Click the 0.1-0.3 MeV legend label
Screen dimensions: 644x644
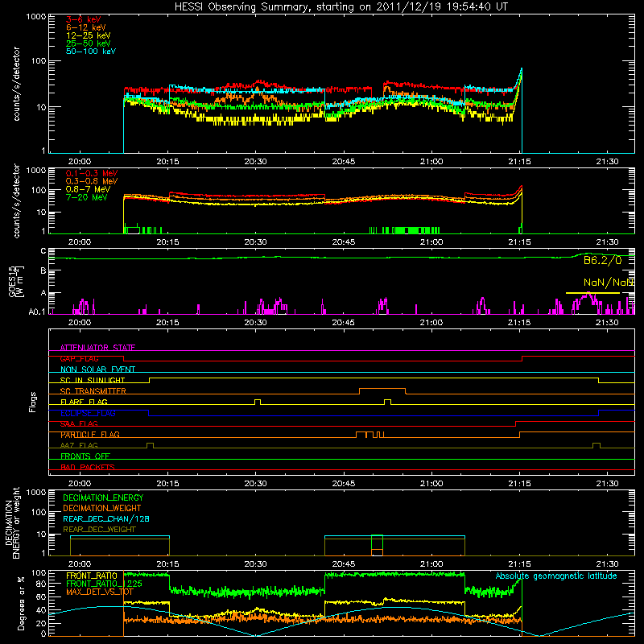click(92, 173)
